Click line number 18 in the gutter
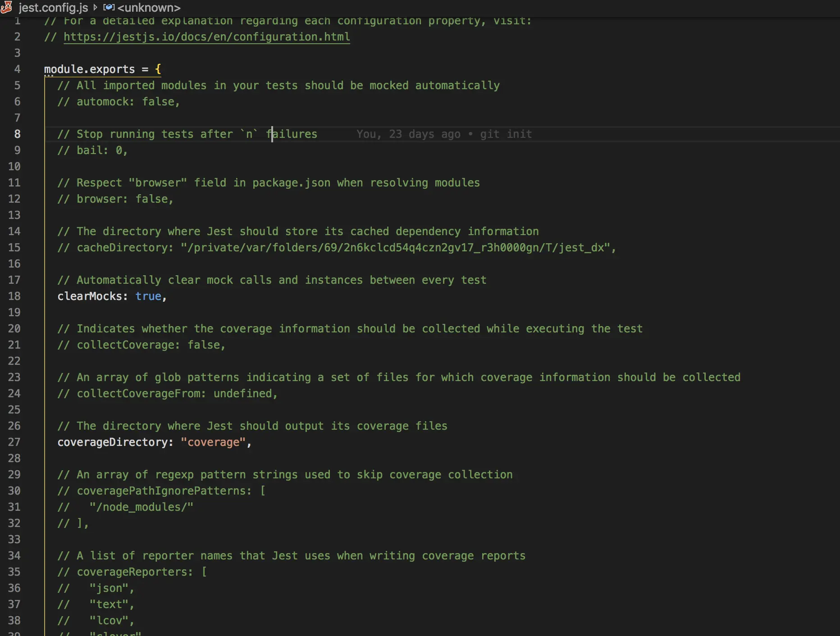 point(14,296)
